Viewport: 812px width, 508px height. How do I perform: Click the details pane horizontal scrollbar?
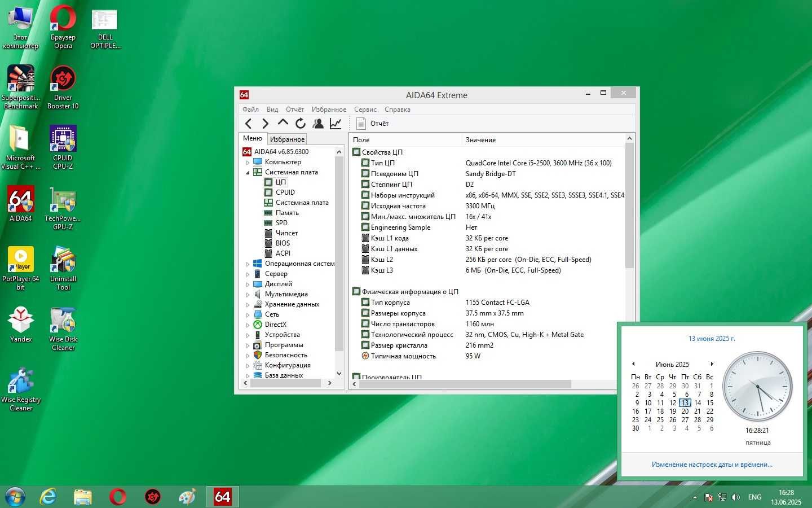click(465, 384)
